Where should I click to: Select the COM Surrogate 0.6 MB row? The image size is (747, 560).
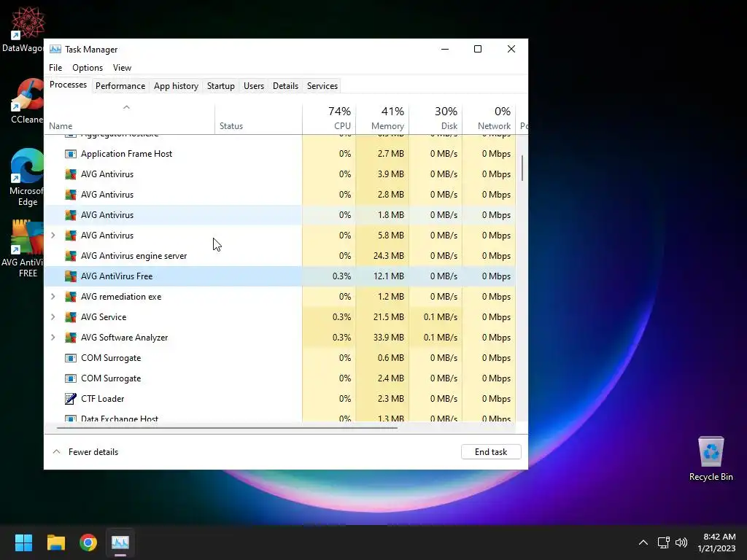pyautogui.click(x=280, y=358)
